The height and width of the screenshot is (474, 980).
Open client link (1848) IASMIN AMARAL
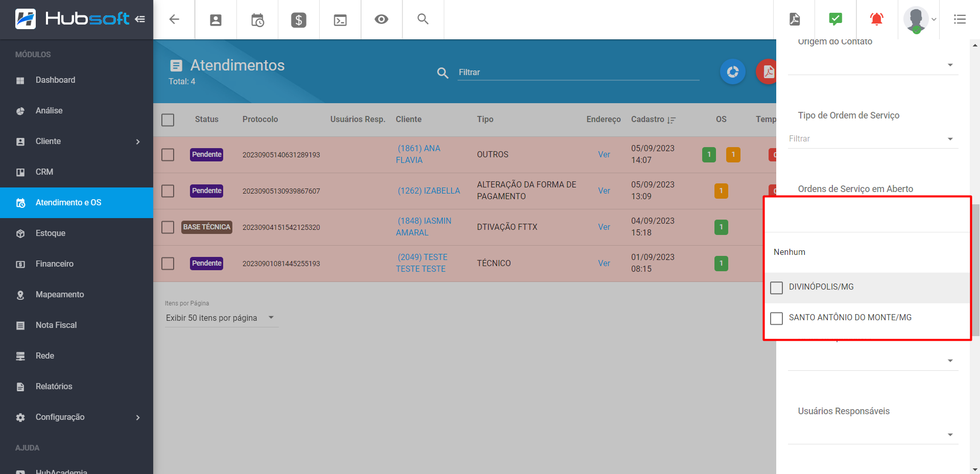pyautogui.click(x=424, y=227)
